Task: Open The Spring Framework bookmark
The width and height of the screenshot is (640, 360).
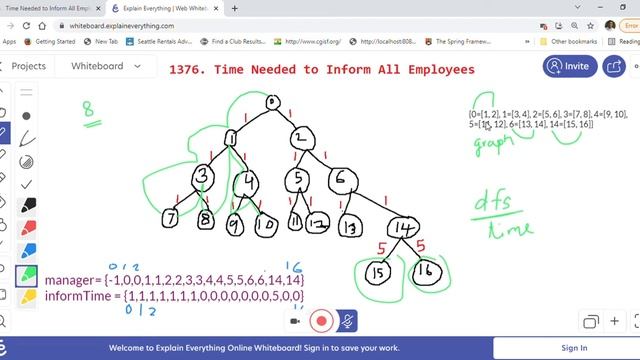Action: [458, 42]
